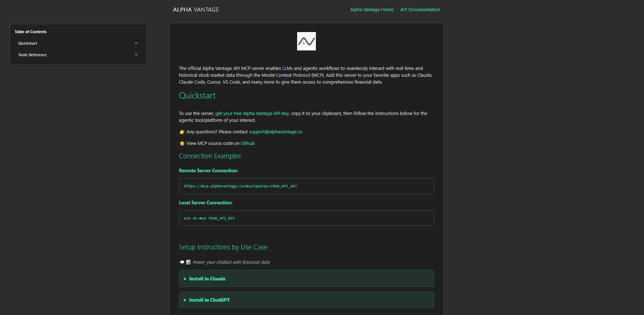This screenshot has width=644, height=315.
Task: Click the Quickstart heading
Action: tap(197, 96)
